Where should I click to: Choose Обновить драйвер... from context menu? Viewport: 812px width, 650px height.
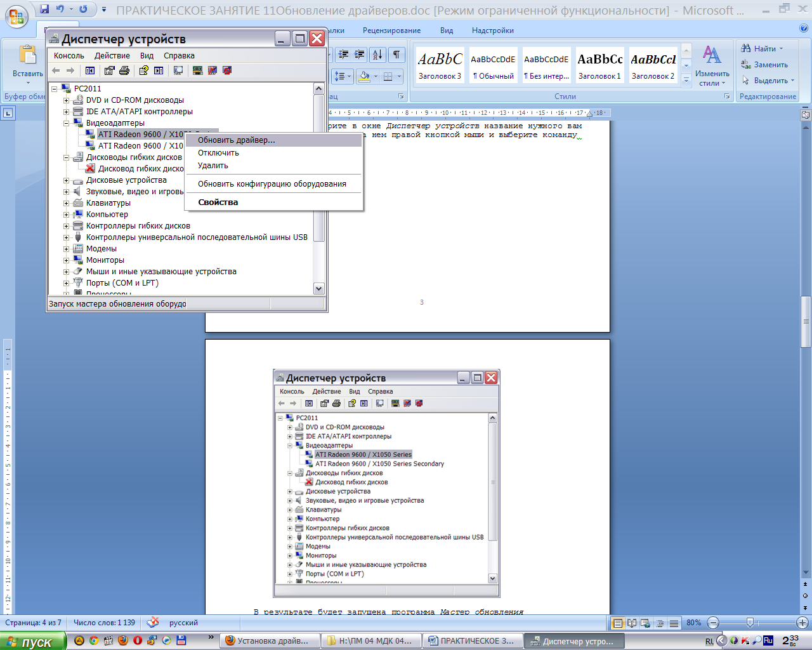point(273,140)
